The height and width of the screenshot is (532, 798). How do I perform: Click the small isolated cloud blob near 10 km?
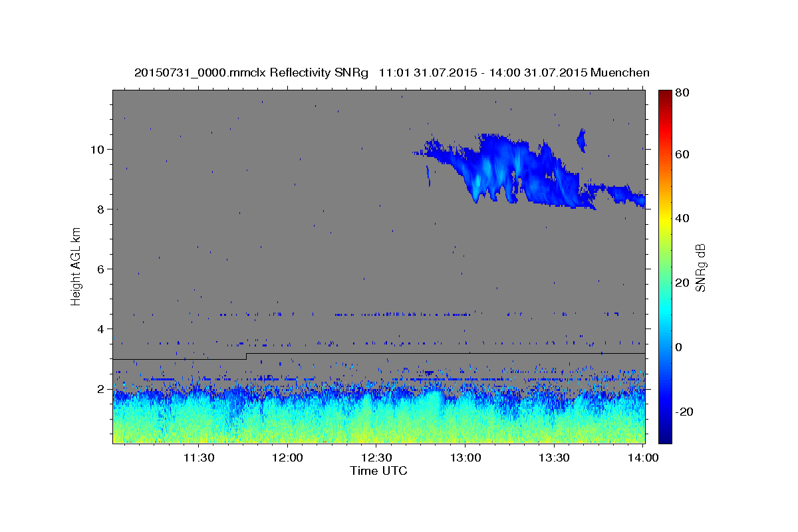[x=581, y=140]
